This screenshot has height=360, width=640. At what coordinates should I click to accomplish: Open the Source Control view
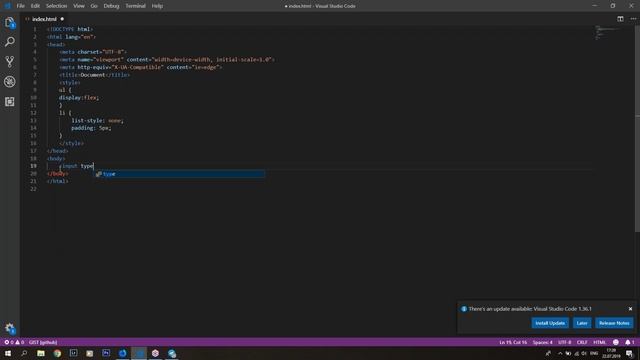click(x=10, y=62)
